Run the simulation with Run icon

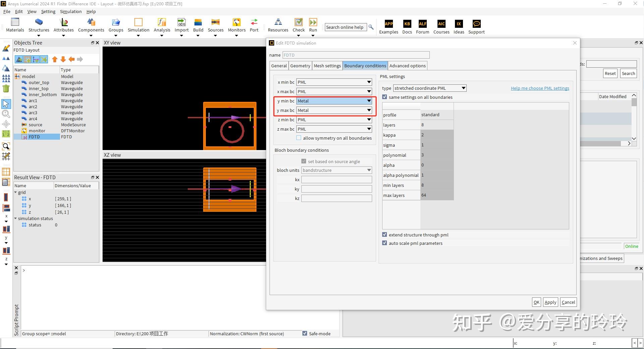point(313,22)
